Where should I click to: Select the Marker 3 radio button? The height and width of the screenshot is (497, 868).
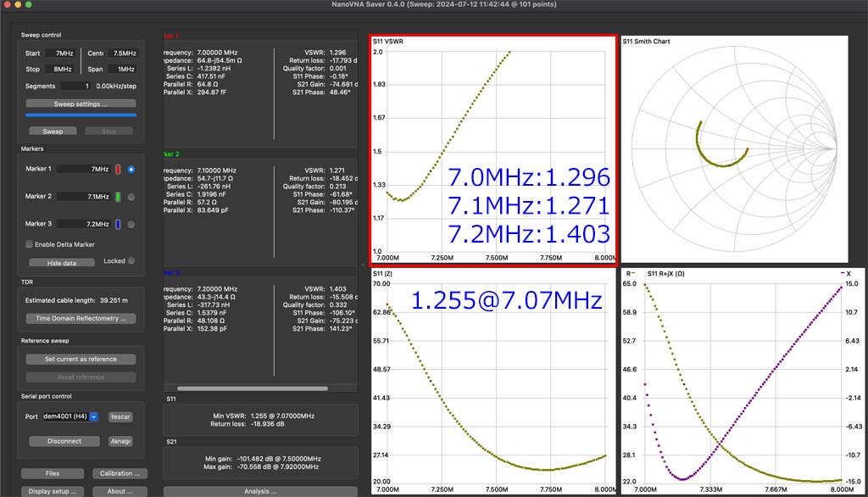(x=131, y=224)
